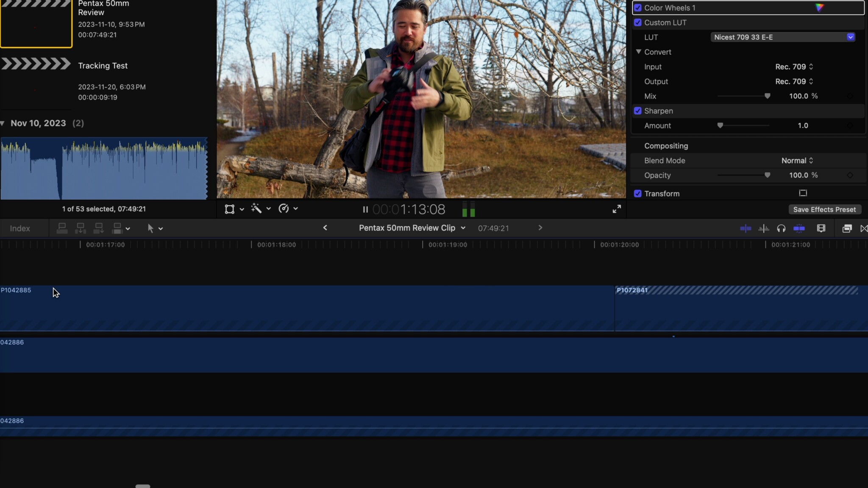
Task: Collapse the Nov 10, 2023 group
Action: [x=3, y=123]
